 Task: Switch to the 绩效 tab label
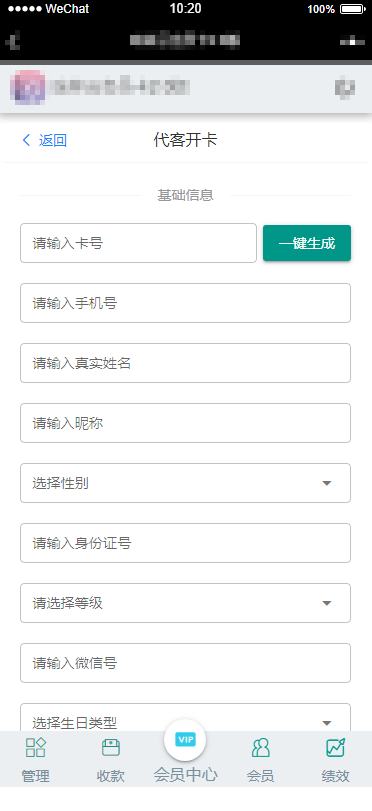click(x=335, y=776)
